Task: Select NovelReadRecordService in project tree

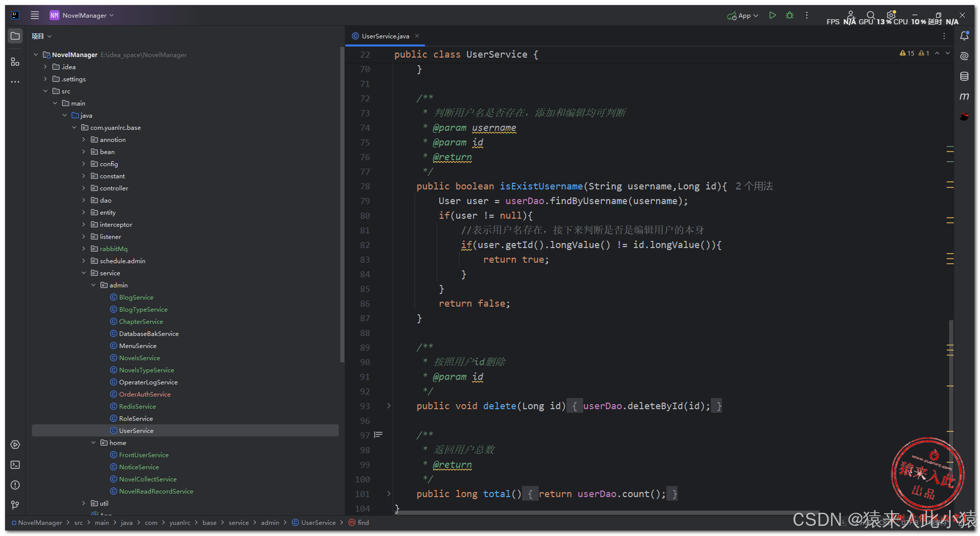Action: click(156, 491)
